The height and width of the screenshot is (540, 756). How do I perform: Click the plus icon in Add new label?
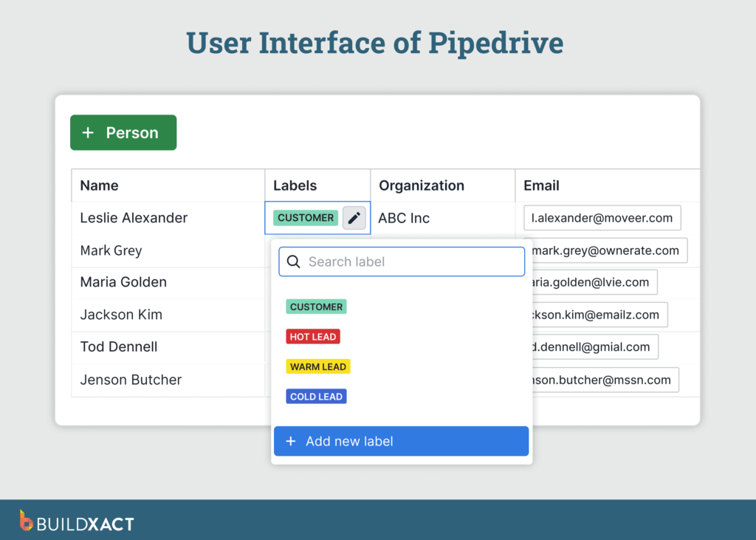click(x=291, y=441)
